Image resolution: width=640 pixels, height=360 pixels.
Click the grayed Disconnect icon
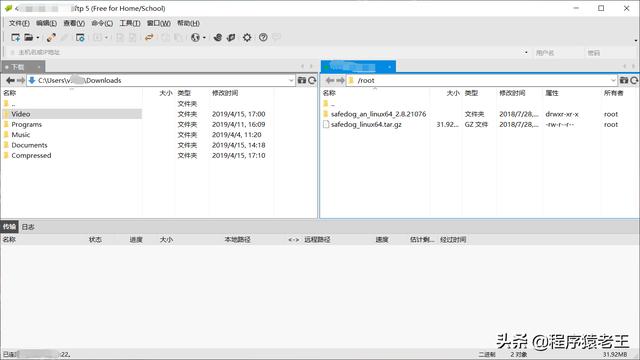(x=64, y=38)
